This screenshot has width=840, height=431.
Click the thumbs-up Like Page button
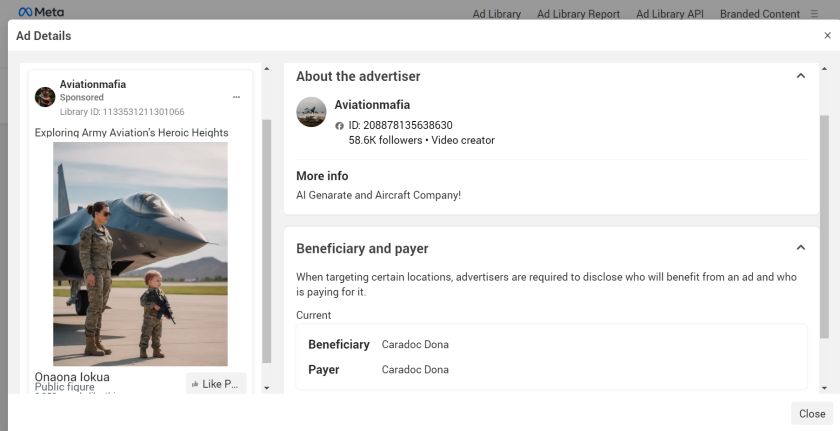[x=216, y=384]
